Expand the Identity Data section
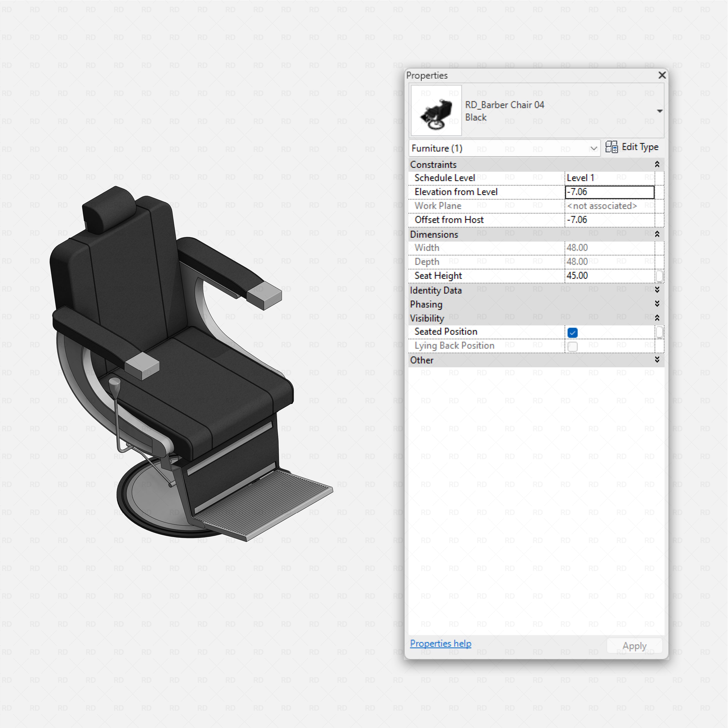 pos(657,289)
